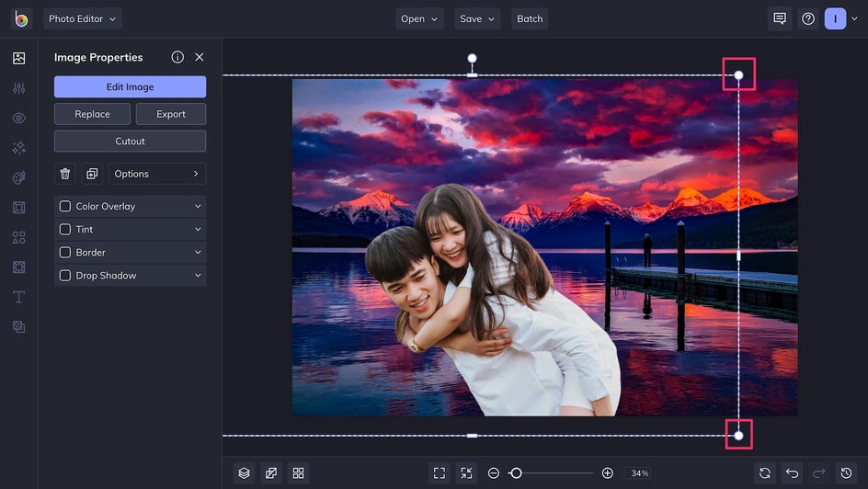Open the Save menu
The width and height of the screenshot is (868, 489).
tap(476, 18)
